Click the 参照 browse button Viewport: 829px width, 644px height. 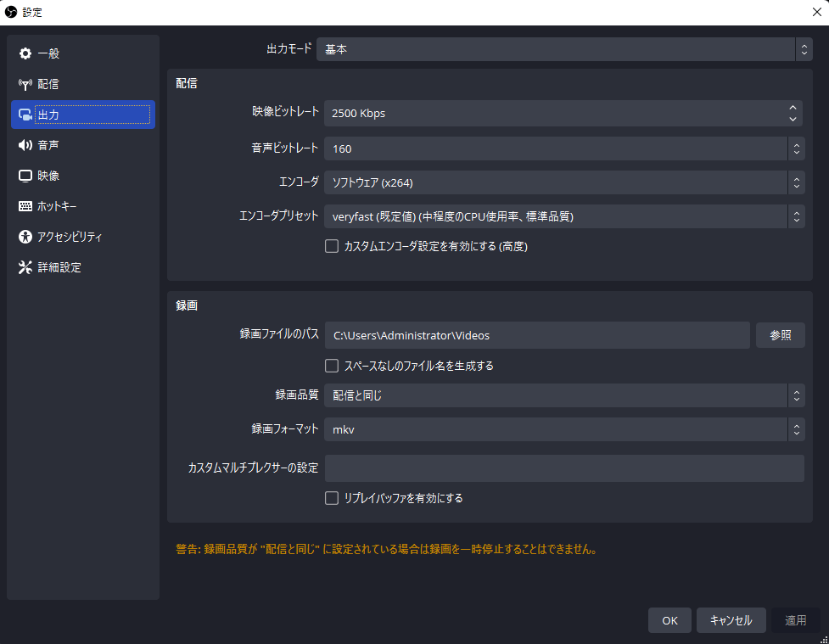coord(780,335)
